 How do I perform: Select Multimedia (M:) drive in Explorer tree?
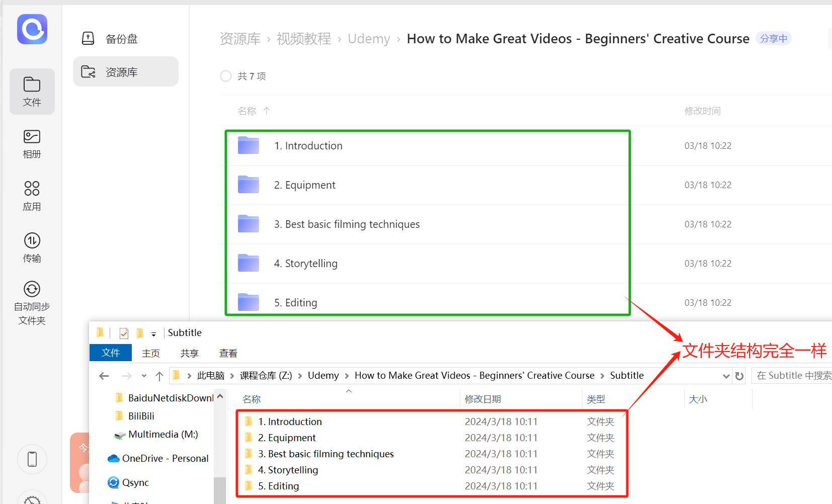[156, 434]
